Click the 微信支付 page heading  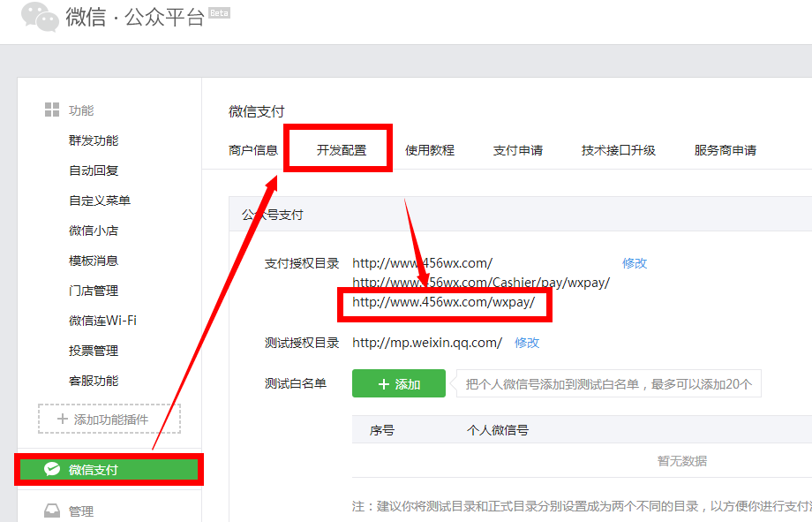256,111
